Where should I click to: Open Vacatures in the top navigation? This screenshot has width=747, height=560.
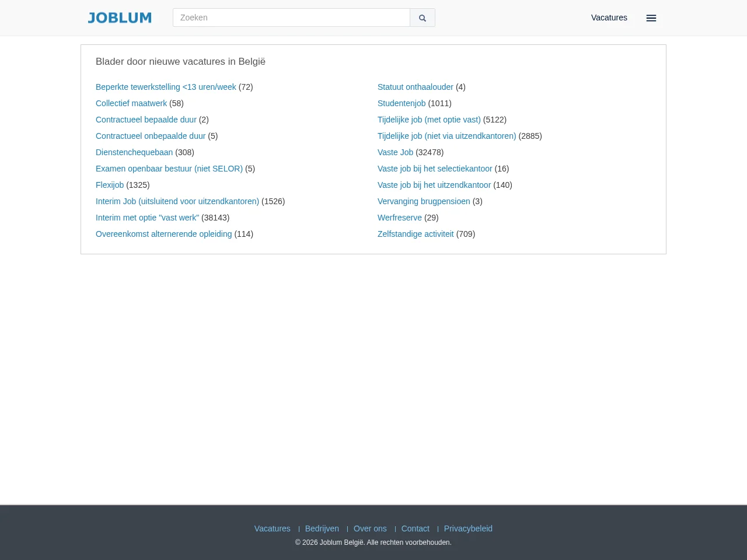[609, 17]
